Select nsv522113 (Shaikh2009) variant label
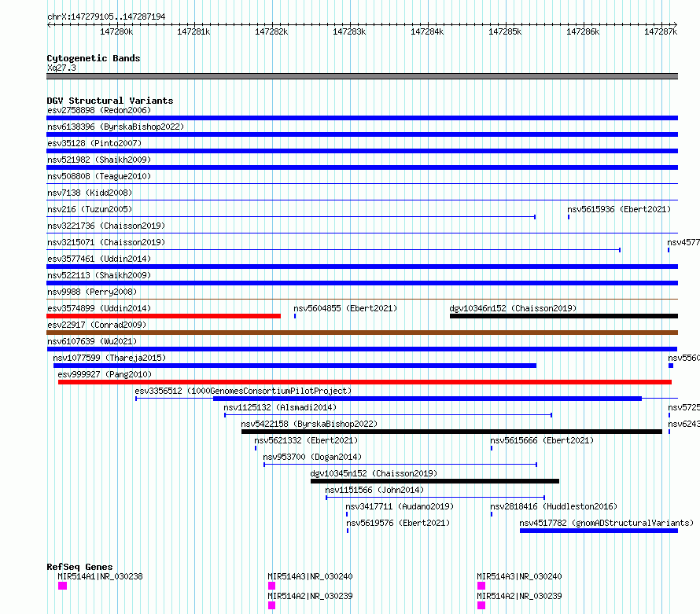The width and height of the screenshot is (700, 614). pos(99,275)
